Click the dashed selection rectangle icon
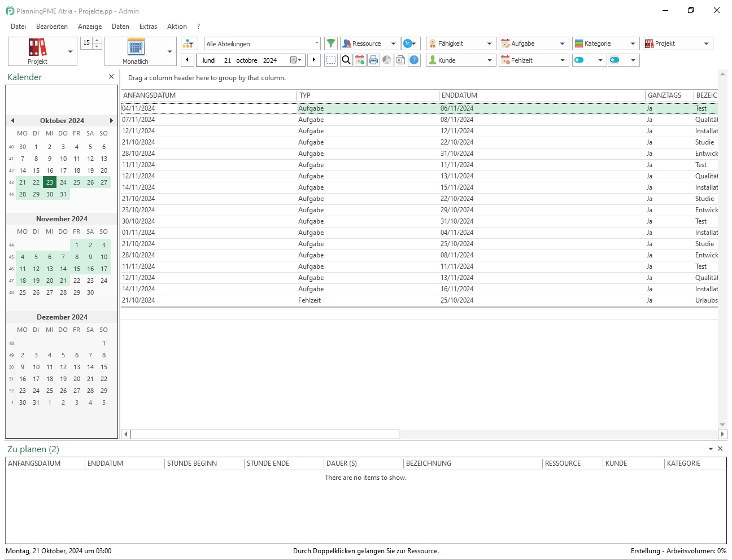The width and height of the screenshot is (732, 560). [x=332, y=60]
